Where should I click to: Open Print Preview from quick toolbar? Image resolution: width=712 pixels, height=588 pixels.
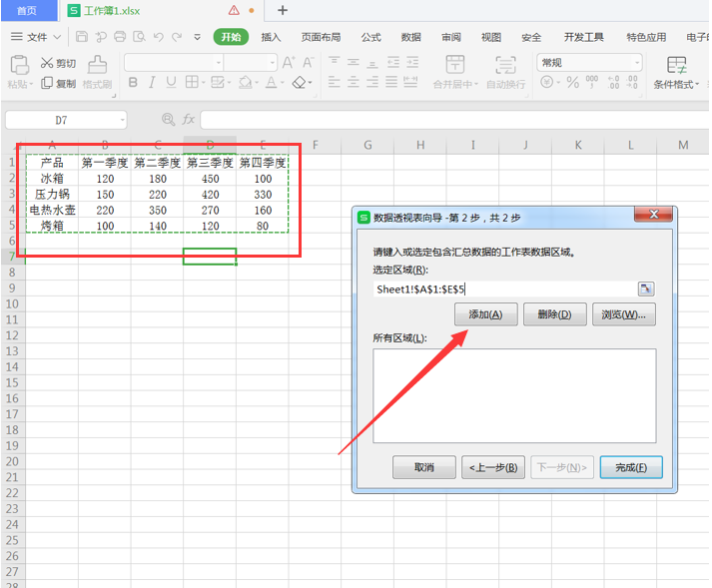pyautogui.click(x=139, y=37)
